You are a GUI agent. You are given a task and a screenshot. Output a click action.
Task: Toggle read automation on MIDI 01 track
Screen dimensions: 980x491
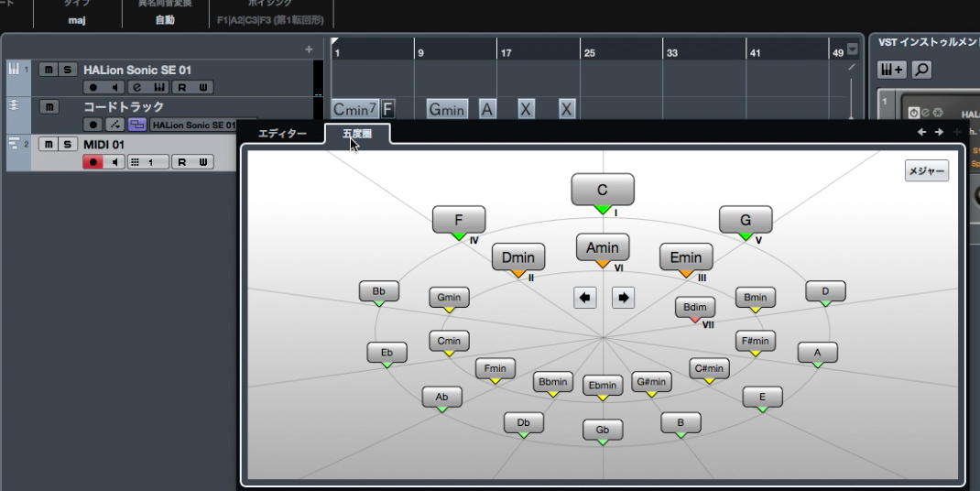click(182, 162)
